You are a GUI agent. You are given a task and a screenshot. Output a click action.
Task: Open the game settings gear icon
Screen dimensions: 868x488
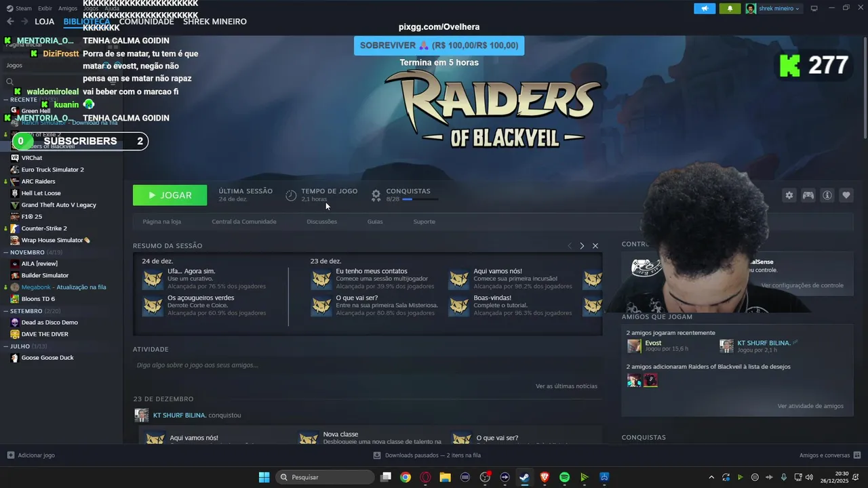(x=789, y=195)
